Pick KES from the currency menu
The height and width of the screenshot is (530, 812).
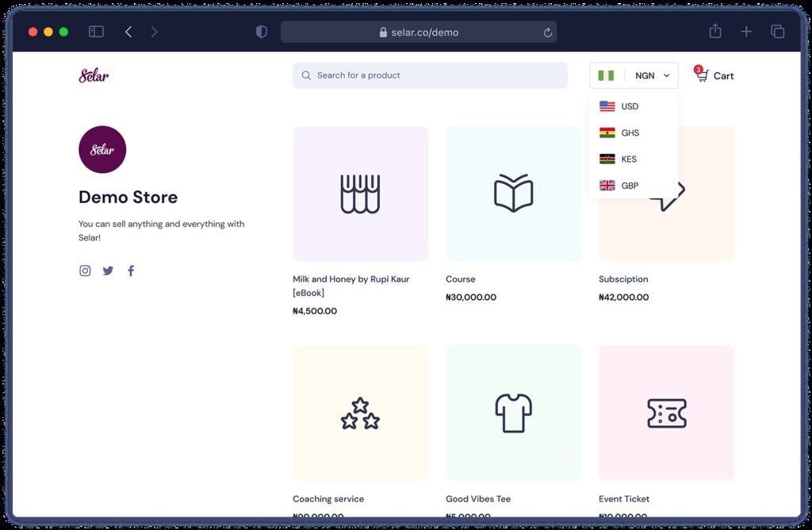(629, 159)
